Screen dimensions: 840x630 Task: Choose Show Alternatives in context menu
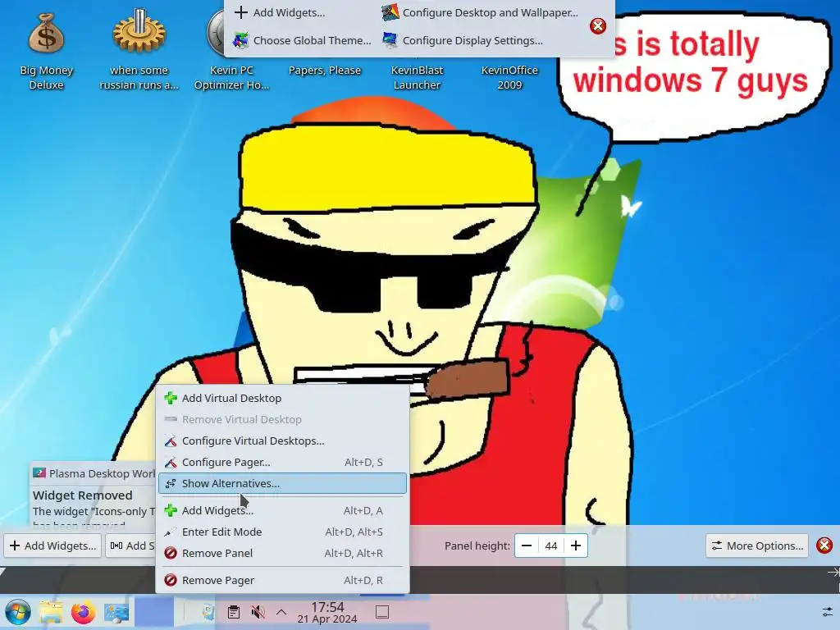[282, 483]
